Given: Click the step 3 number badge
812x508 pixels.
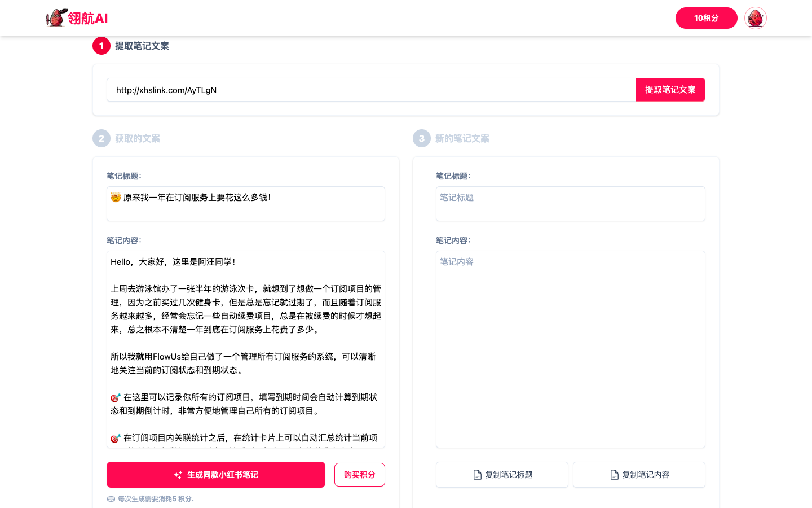Looking at the screenshot, I should coord(422,138).
